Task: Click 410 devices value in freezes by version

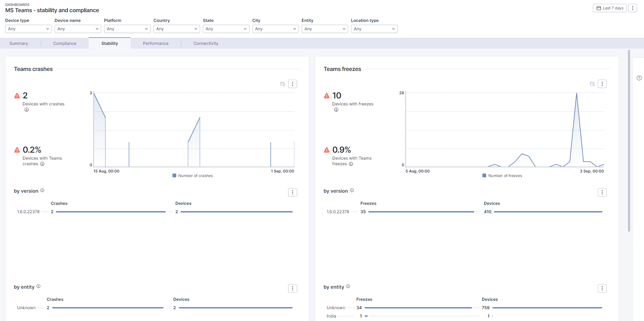Action: click(488, 212)
